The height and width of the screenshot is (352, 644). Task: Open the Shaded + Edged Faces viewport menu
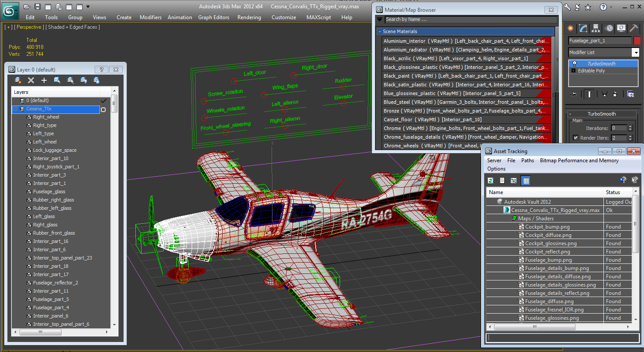click(x=72, y=27)
